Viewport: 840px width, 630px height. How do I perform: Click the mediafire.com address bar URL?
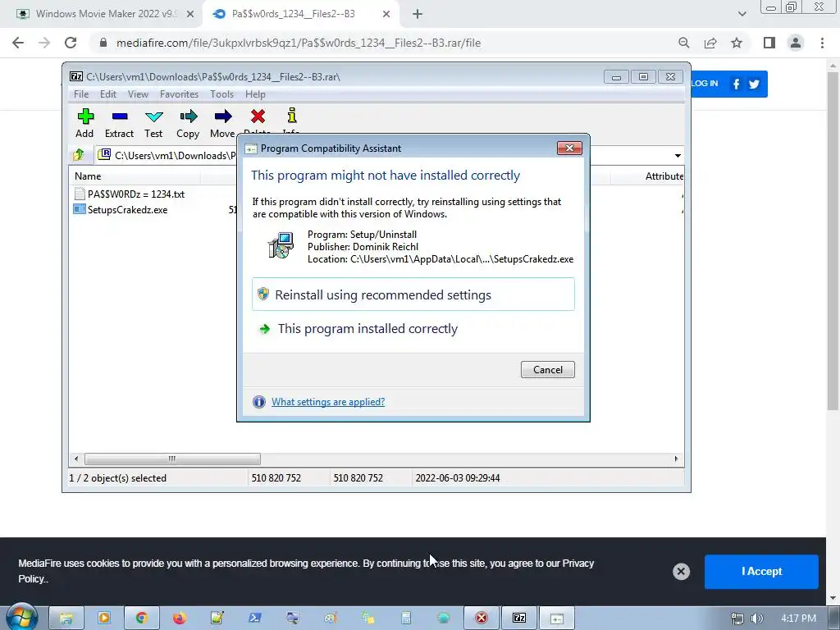pyautogui.click(x=299, y=43)
